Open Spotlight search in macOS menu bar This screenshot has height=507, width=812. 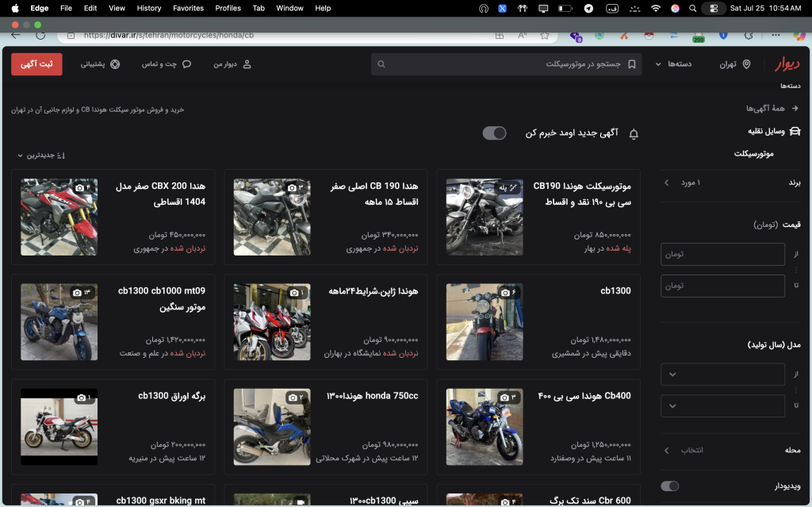pyautogui.click(x=692, y=8)
